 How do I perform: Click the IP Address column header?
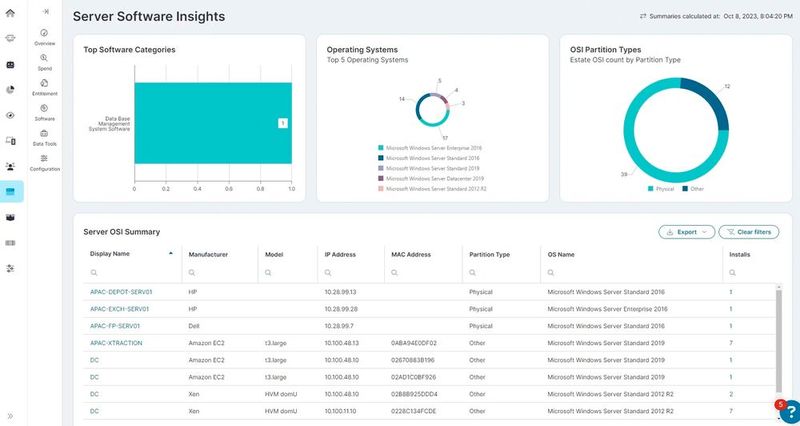pyautogui.click(x=340, y=255)
